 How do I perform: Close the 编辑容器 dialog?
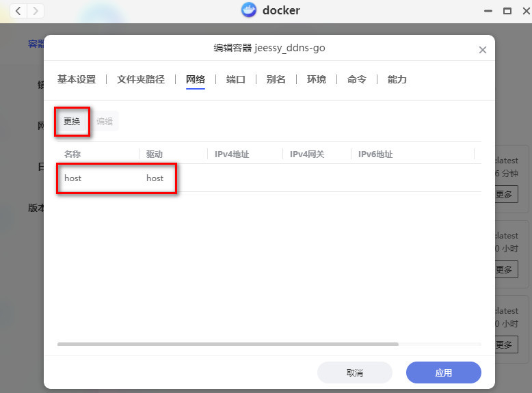(x=482, y=50)
